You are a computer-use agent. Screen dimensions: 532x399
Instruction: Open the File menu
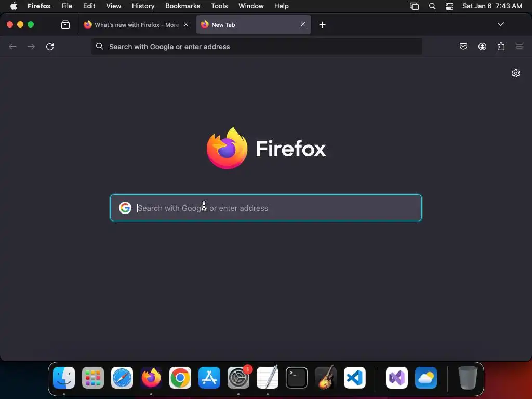(67, 6)
